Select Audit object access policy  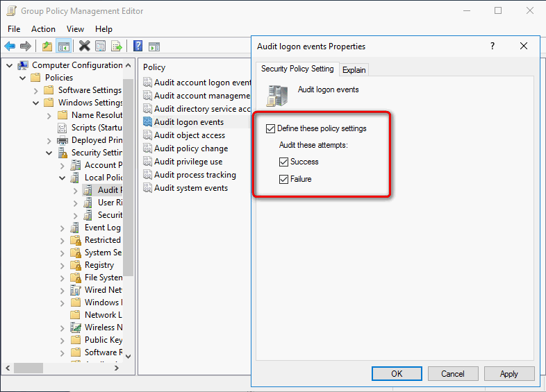point(190,135)
